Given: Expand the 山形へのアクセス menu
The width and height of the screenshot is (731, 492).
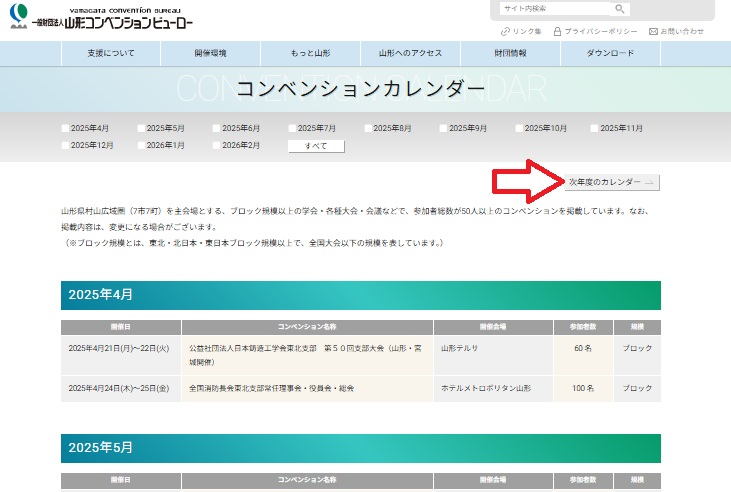Looking at the screenshot, I should coord(410,53).
